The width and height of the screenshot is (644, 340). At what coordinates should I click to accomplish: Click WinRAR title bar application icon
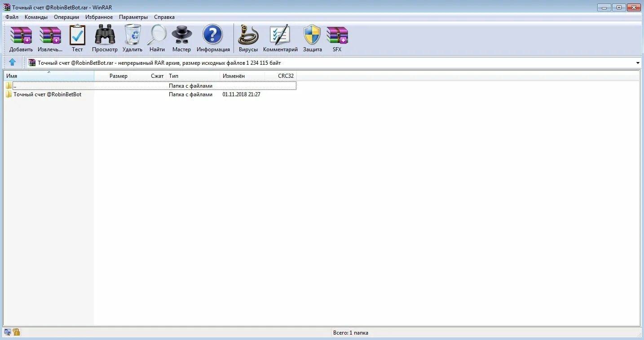pyautogui.click(x=7, y=7)
